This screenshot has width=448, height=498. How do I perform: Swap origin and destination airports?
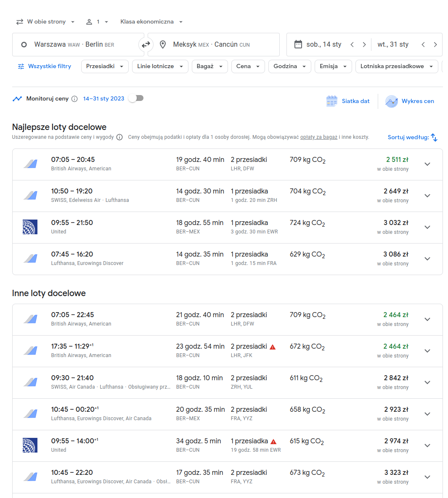tap(146, 45)
